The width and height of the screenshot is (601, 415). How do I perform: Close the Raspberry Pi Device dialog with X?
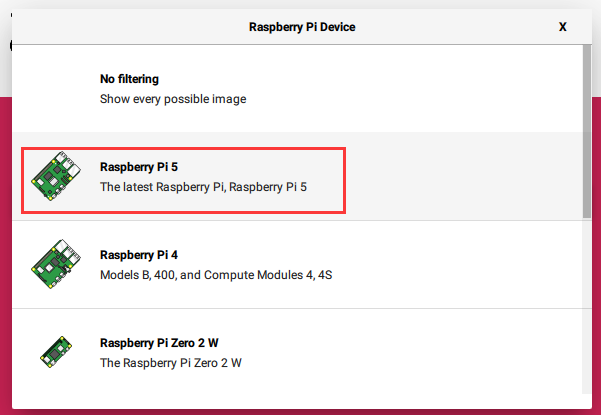tap(562, 27)
